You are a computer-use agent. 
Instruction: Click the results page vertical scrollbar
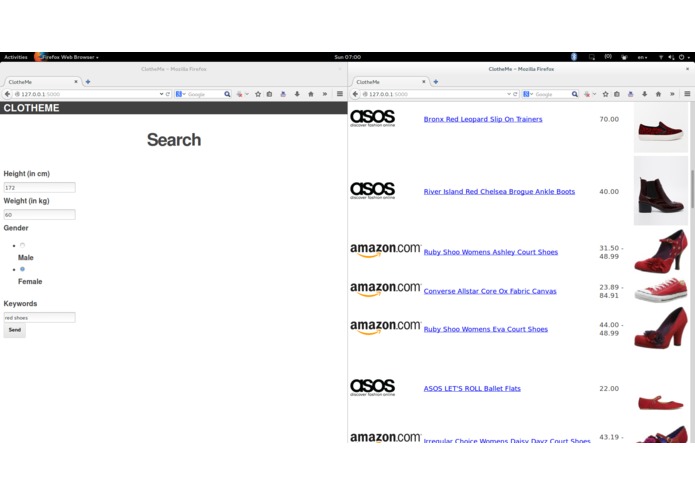[692, 188]
